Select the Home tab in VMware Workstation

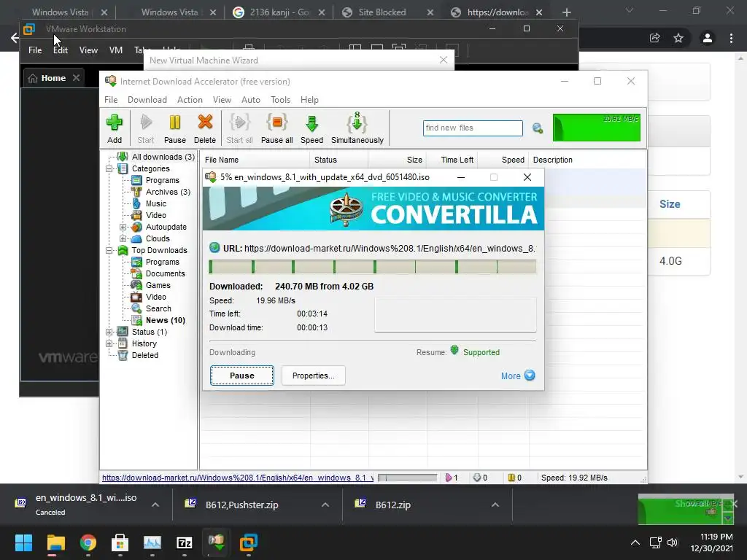point(53,78)
